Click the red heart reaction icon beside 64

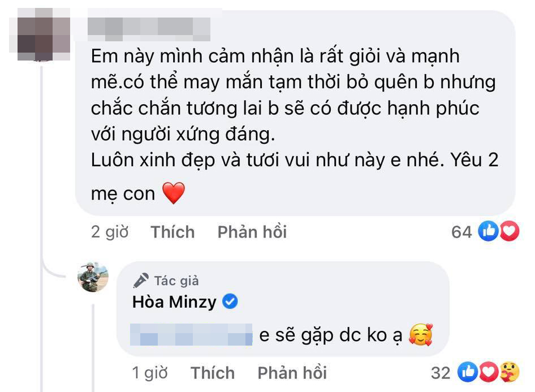[509, 231]
